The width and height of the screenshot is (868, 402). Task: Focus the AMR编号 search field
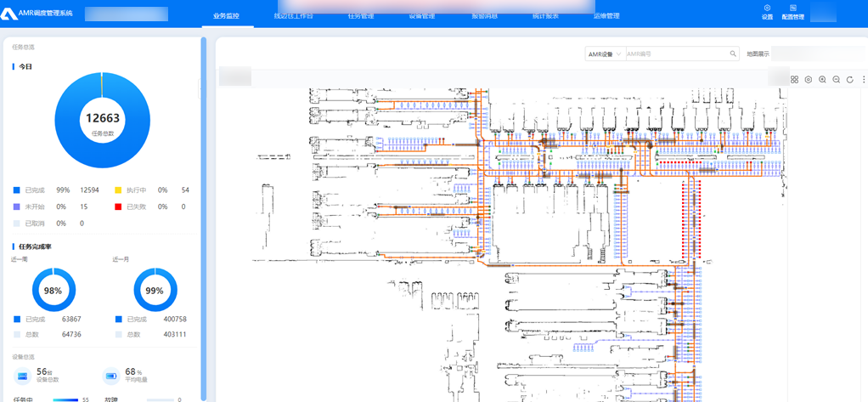pyautogui.click(x=675, y=54)
